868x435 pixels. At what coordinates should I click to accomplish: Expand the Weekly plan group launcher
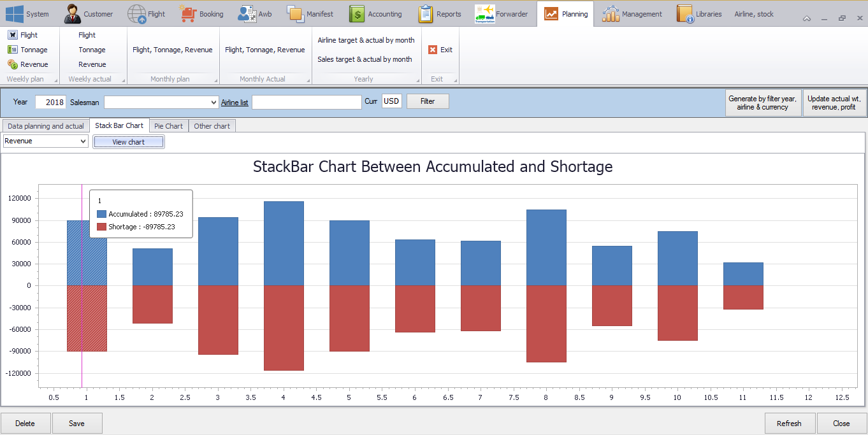click(55, 80)
